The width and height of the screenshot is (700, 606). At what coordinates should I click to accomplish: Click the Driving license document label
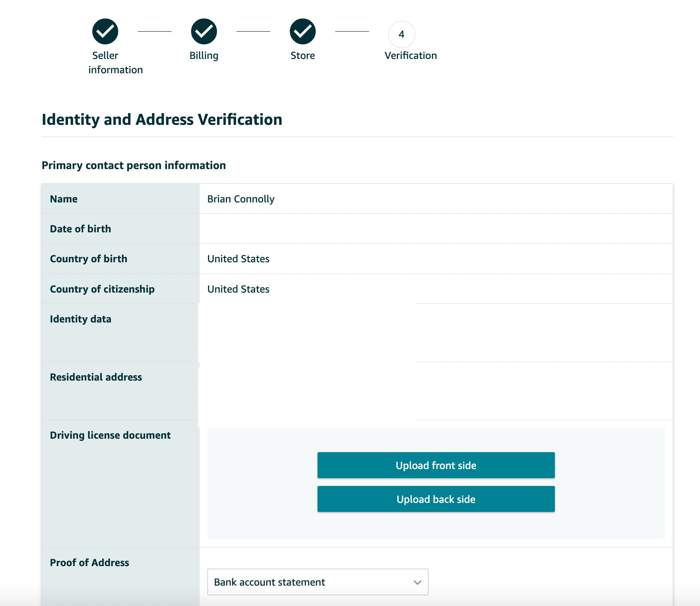click(110, 435)
